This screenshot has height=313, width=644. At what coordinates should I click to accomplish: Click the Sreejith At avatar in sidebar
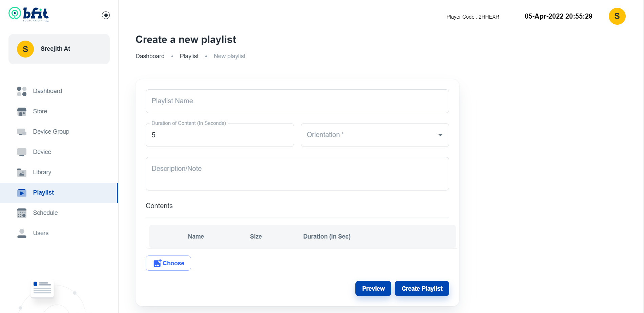coord(25,49)
